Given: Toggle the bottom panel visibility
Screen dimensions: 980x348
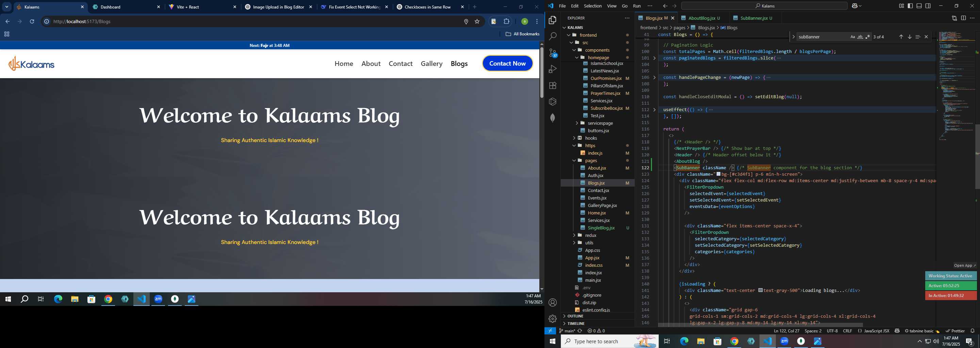Looking at the screenshot, I should pos(919,6).
